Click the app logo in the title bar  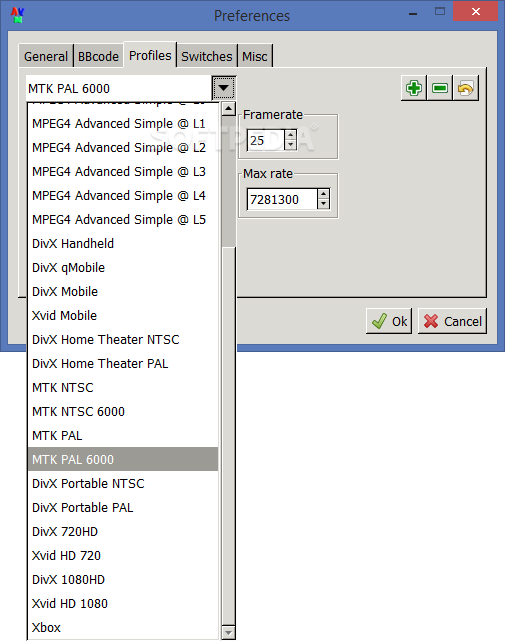click(17, 15)
